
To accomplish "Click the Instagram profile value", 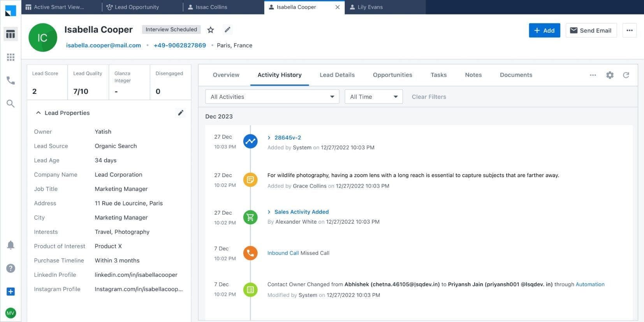I will (139, 289).
